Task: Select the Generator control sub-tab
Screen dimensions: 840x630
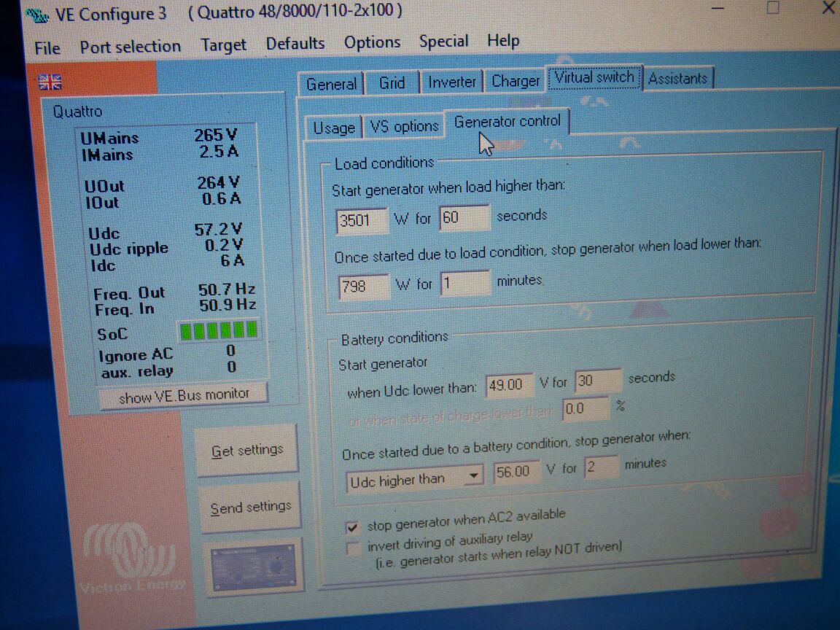Action: point(507,122)
